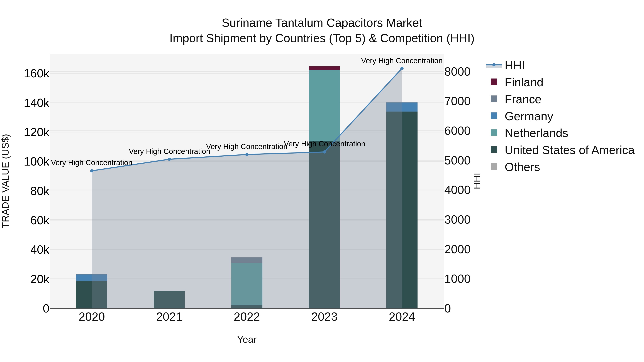The image size is (644, 362).
Task: Click the 2022 HHI data point
Action: tap(247, 155)
